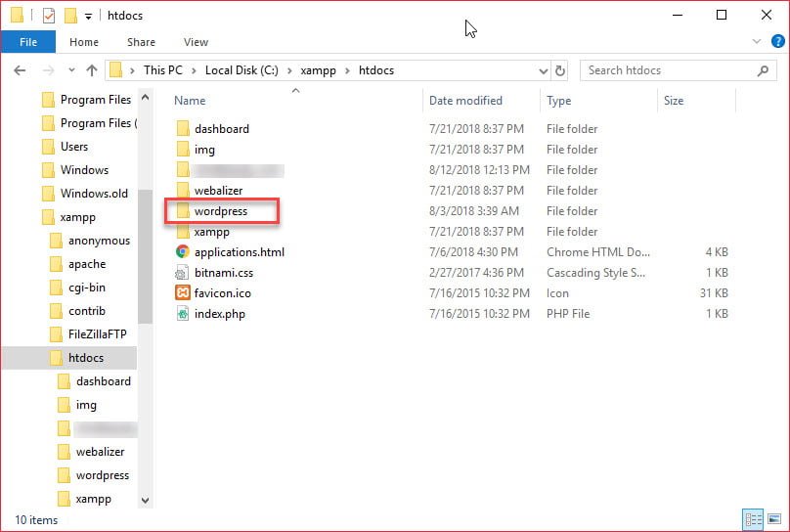The image size is (790, 532).
Task: Click the Properties quick access checkmark icon
Action: click(x=48, y=16)
